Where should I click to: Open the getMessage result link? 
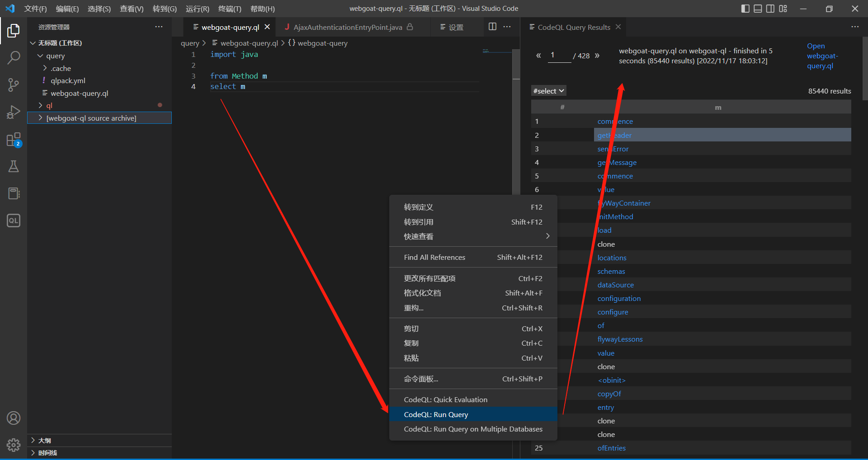(617, 162)
